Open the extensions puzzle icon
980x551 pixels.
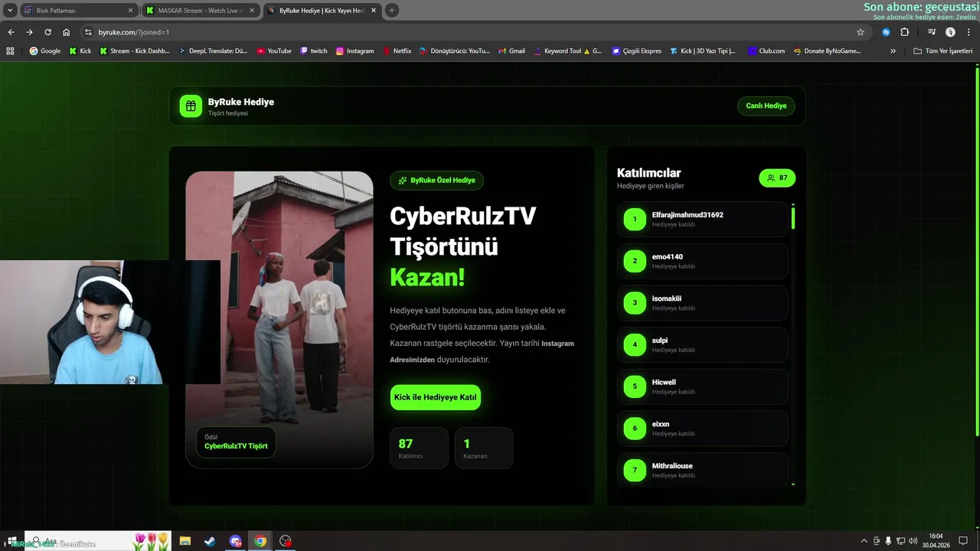(904, 32)
